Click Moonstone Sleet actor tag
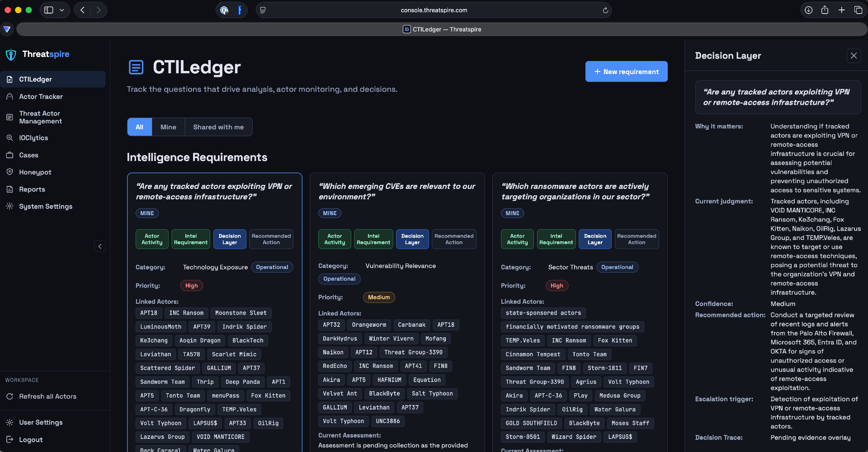868x452 pixels. pos(241,313)
